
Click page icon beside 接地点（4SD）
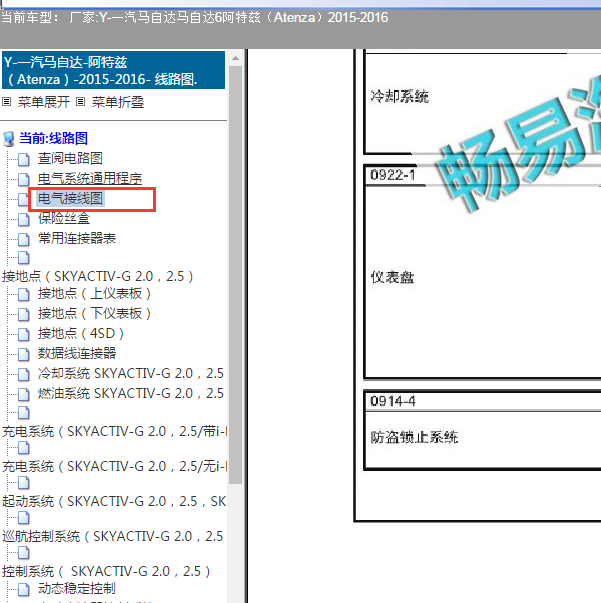(23, 334)
